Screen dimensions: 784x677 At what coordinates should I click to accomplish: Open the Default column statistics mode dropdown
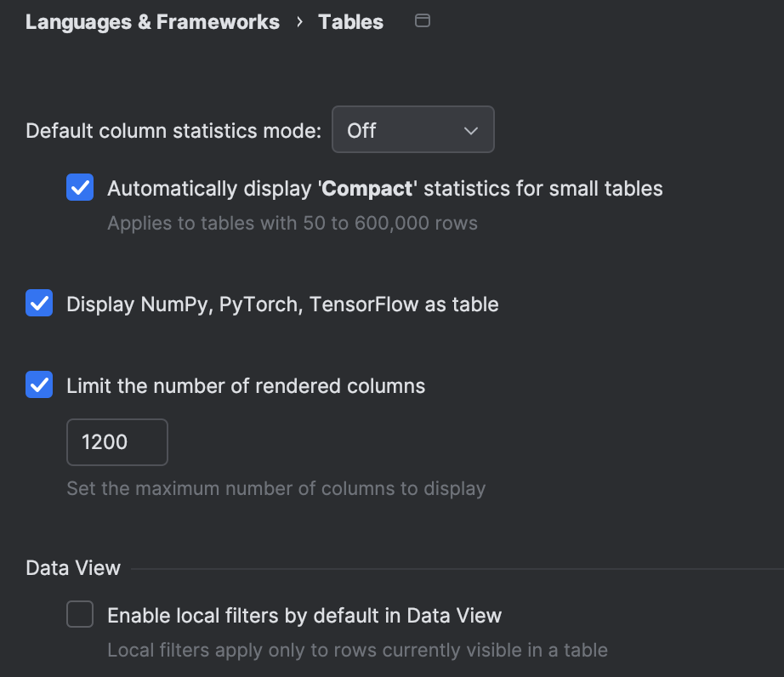pos(413,129)
